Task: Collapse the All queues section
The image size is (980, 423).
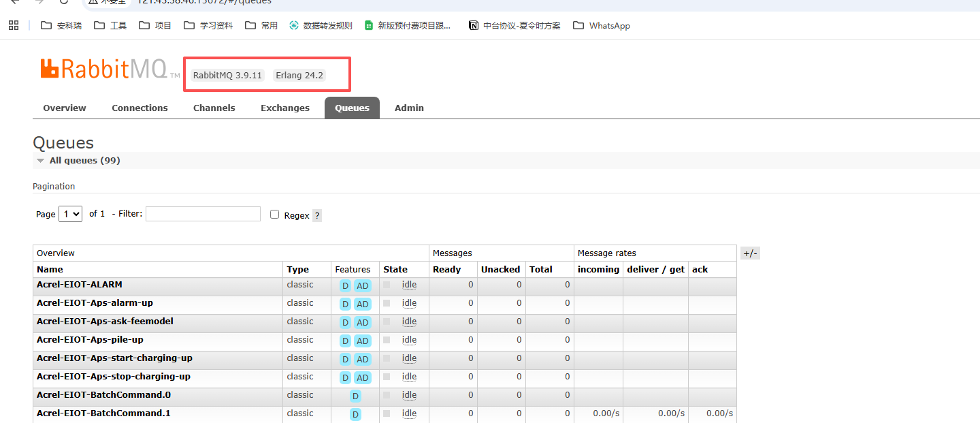Action: [77, 160]
